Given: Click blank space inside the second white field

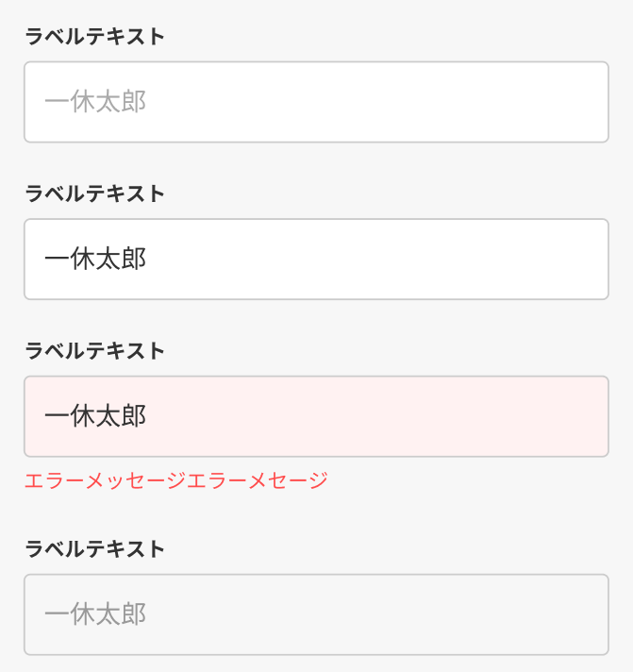Looking at the screenshot, I should click(377, 260).
